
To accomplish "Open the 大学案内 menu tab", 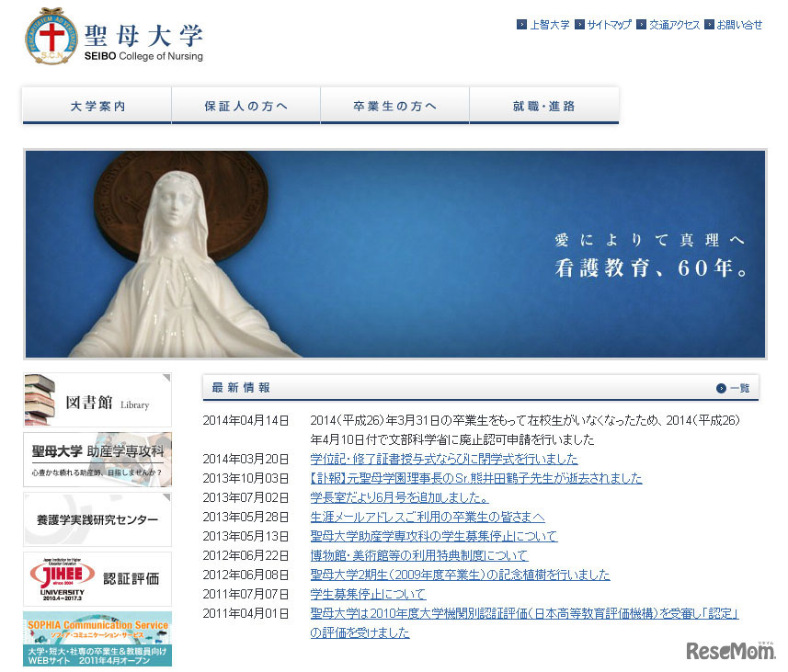I will coord(97,105).
